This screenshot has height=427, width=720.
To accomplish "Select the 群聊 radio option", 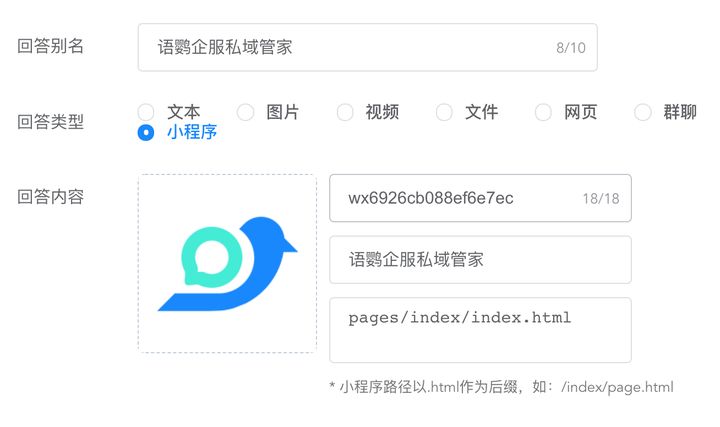I will [x=643, y=112].
